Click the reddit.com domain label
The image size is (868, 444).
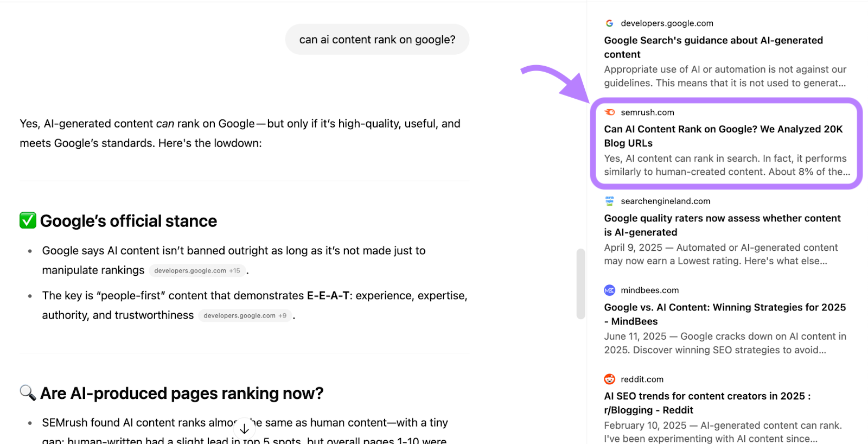[642, 379]
